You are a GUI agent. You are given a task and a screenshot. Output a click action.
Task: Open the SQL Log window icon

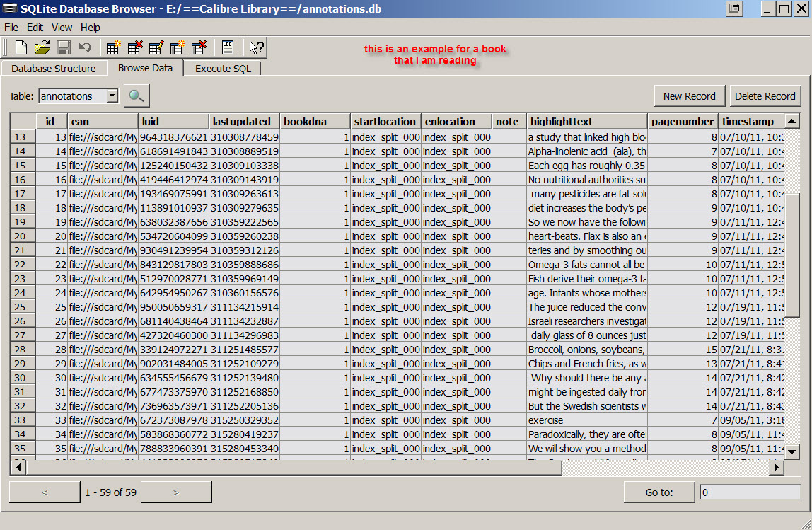[227, 47]
